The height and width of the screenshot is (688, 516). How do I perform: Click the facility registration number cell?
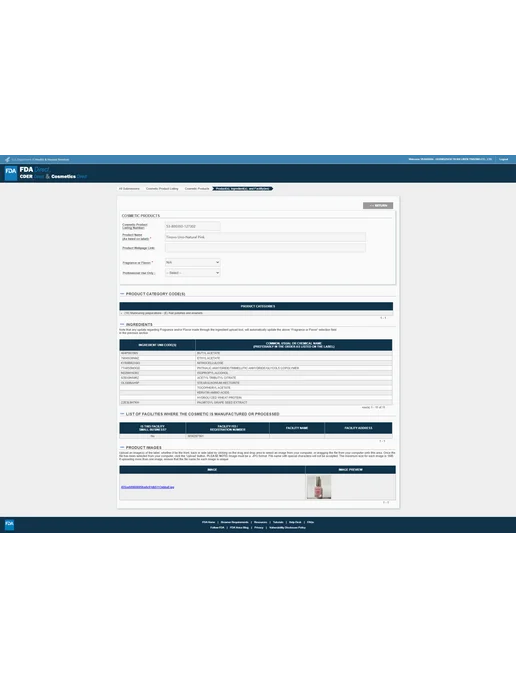tap(227, 436)
